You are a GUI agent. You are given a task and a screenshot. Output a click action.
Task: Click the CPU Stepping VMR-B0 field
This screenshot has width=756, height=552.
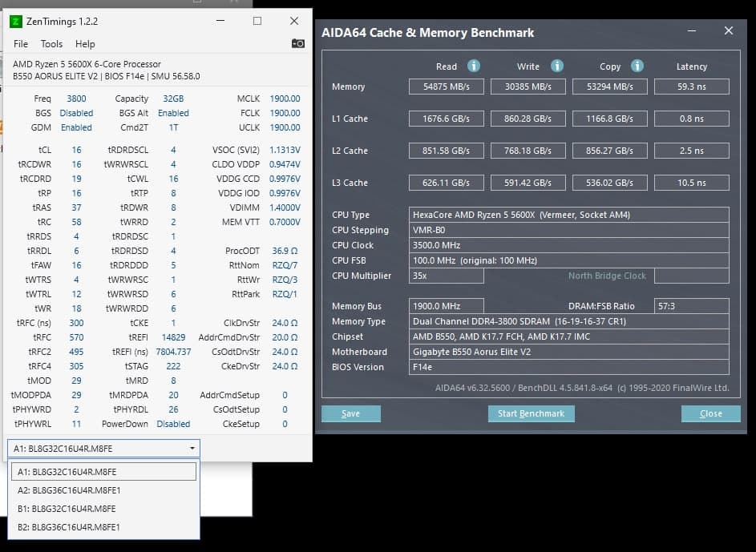pyautogui.click(x=569, y=230)
